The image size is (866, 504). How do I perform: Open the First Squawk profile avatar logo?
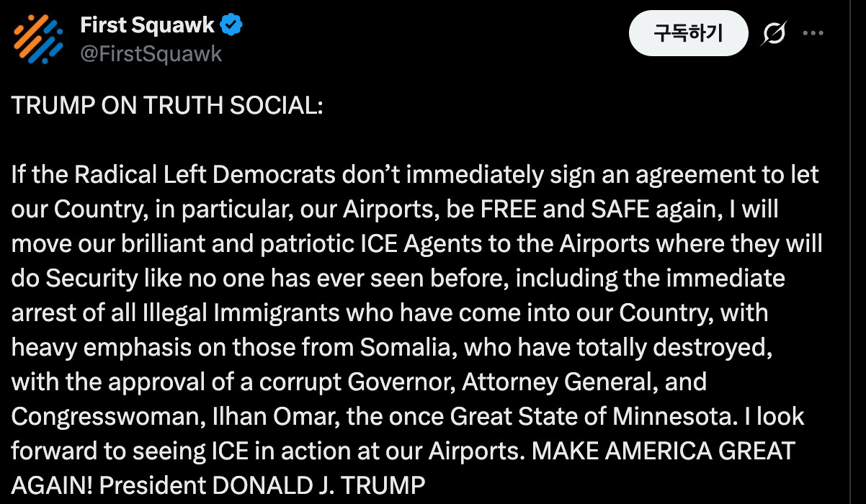point(39,38)
